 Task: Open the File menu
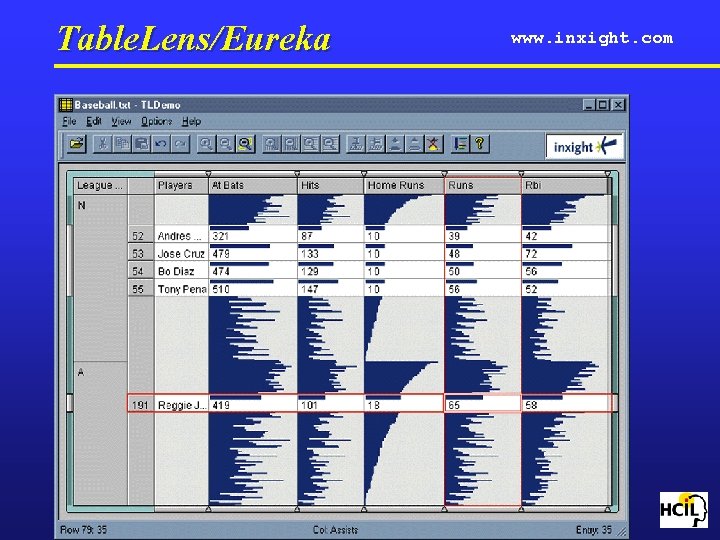point(69,122)
